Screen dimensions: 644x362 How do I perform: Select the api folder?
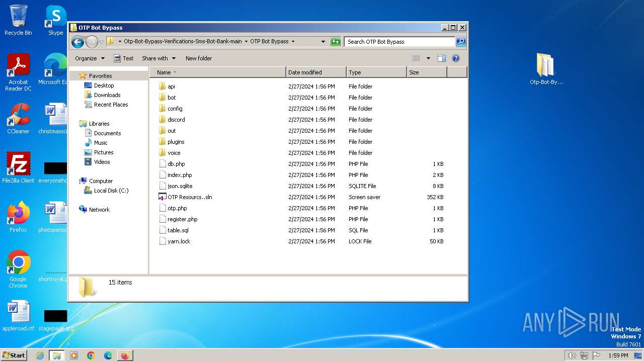pos(171,86)
